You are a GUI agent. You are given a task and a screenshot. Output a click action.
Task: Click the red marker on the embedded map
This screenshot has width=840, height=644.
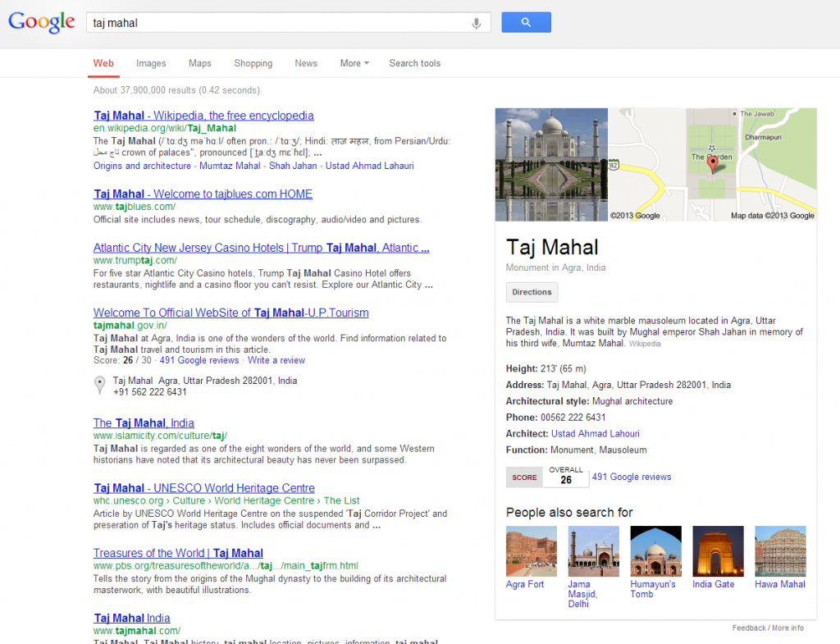point(713,163)
